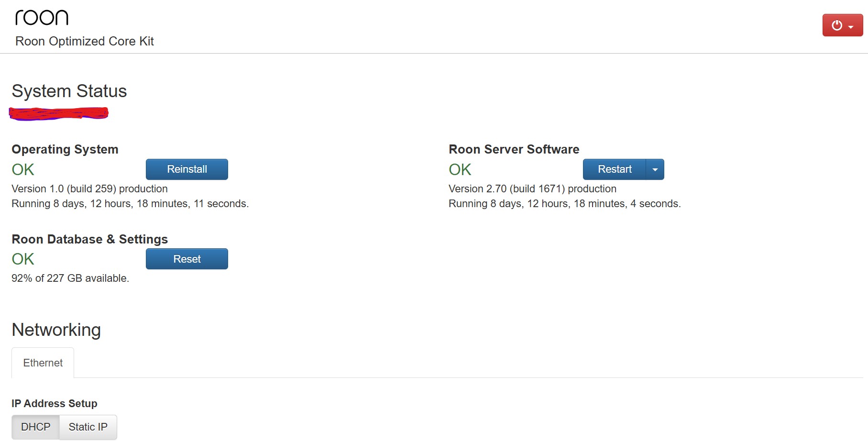Click the uptime ending in '4 seconds'
This screenshot has height=443, width=868.
[x=565, y=203]
